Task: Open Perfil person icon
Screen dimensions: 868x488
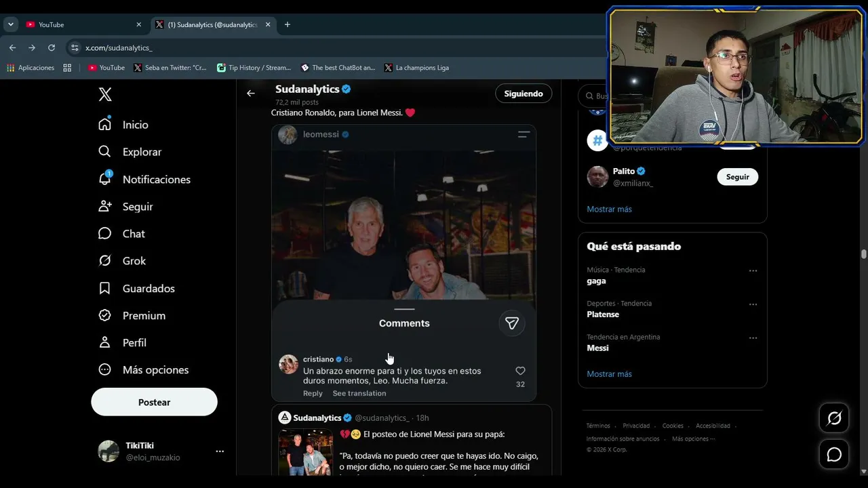Action: pyautogui.click(x=104, y=342)
